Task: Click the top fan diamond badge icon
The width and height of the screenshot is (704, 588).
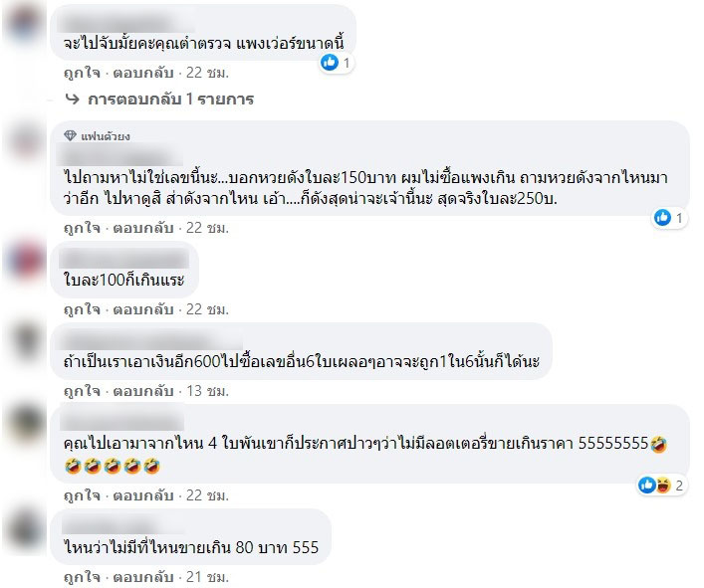Action: click(70, 135)
